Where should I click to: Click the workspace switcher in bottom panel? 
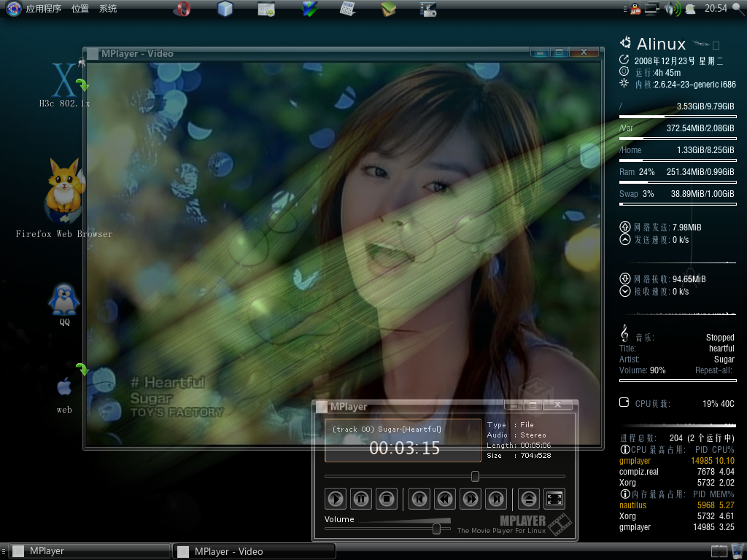point(719,551)
